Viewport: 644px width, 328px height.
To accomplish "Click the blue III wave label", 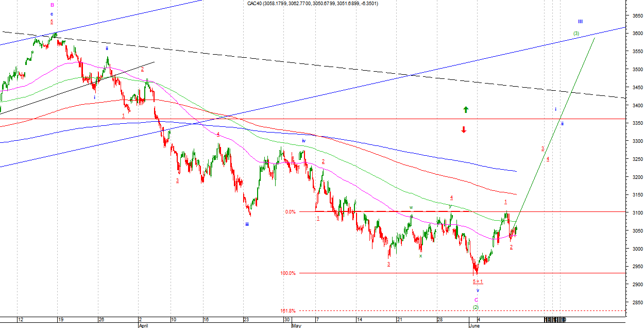I will [x=580, y=22].
